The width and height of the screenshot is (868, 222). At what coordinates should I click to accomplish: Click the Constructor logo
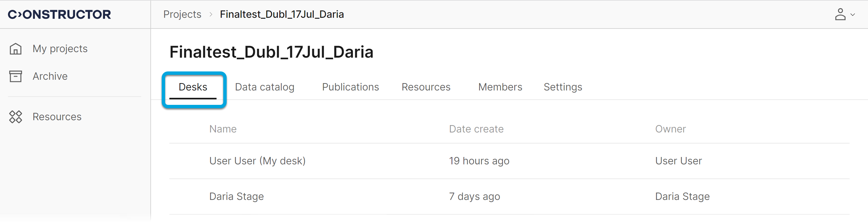[59, 14]
